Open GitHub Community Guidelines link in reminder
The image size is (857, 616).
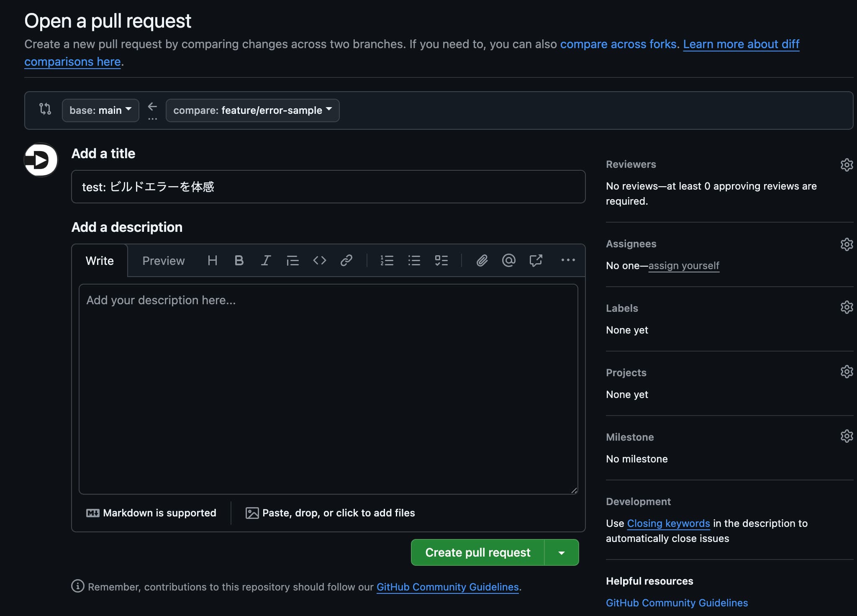tap(447, 587)
